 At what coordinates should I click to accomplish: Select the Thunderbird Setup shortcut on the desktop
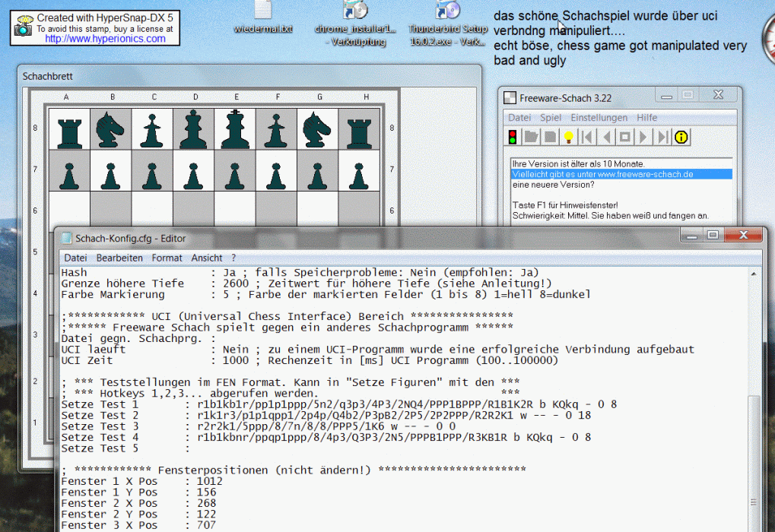click(x=448, y=24)
